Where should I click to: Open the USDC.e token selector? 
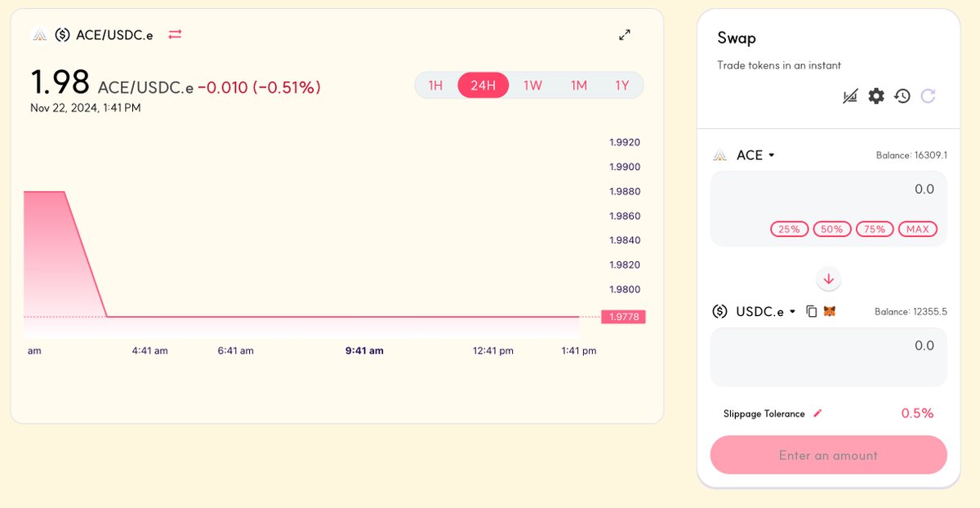[x=762, y=311]
